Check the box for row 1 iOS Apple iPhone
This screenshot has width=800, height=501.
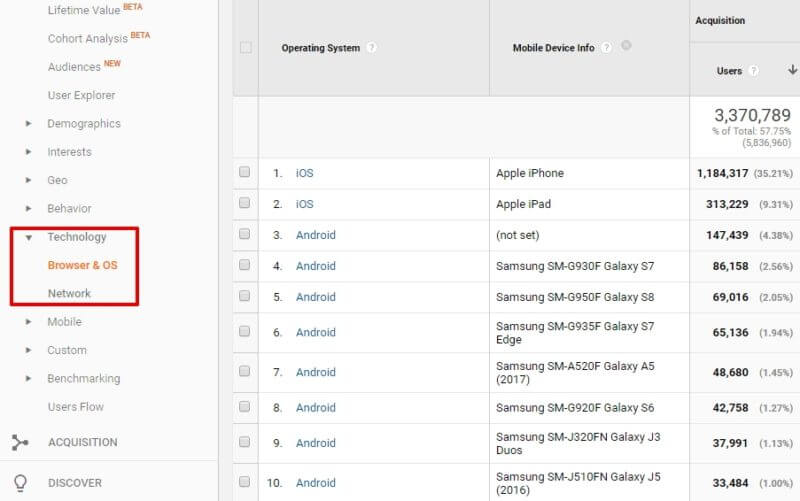pyautogui.click(x=245, y=172)
